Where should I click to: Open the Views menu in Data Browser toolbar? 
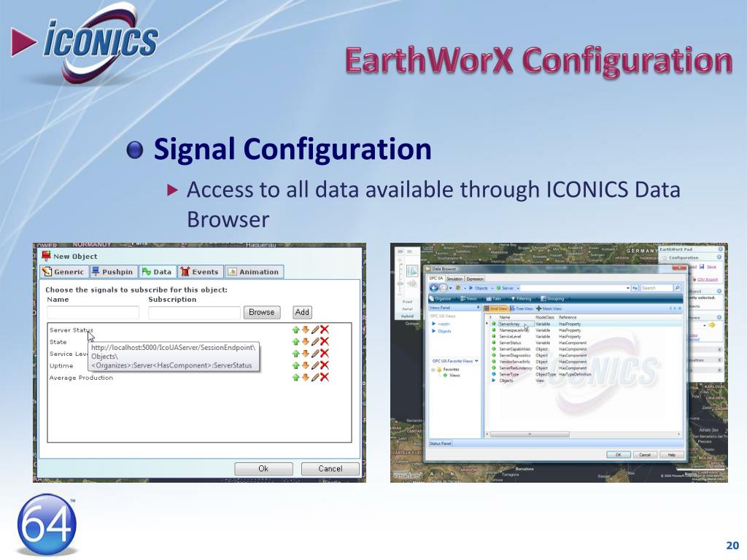click(469, 298)
